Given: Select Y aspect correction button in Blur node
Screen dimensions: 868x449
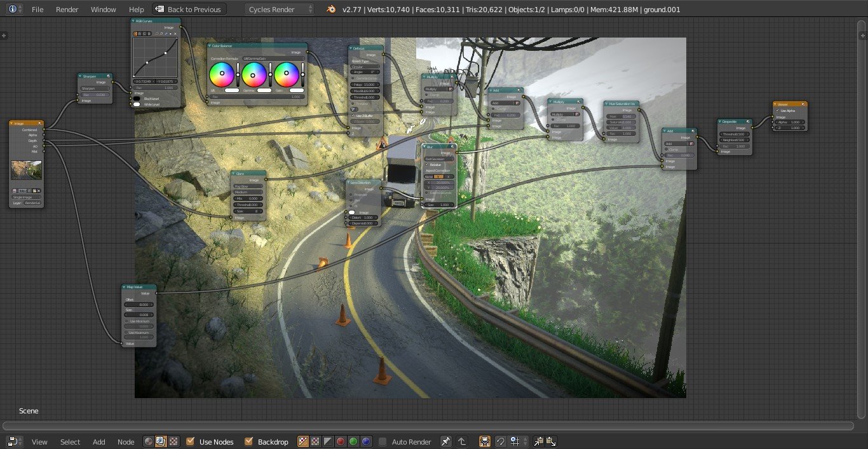Looking at the screenshot, I should (438, 176).
